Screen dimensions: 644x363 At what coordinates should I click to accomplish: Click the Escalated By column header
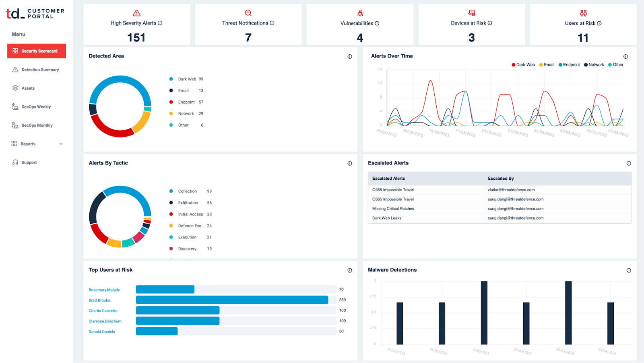(x=501, y=178)
